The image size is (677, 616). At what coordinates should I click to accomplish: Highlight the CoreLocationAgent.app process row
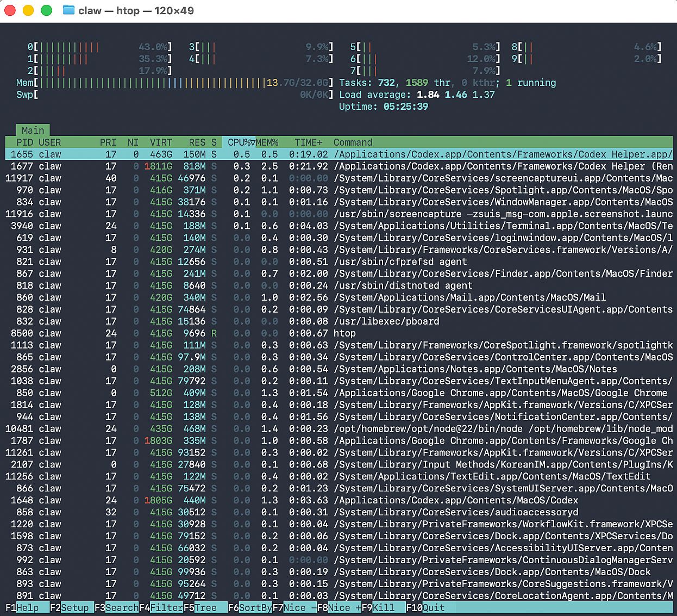pyautogui.click(x=339, y=596)
